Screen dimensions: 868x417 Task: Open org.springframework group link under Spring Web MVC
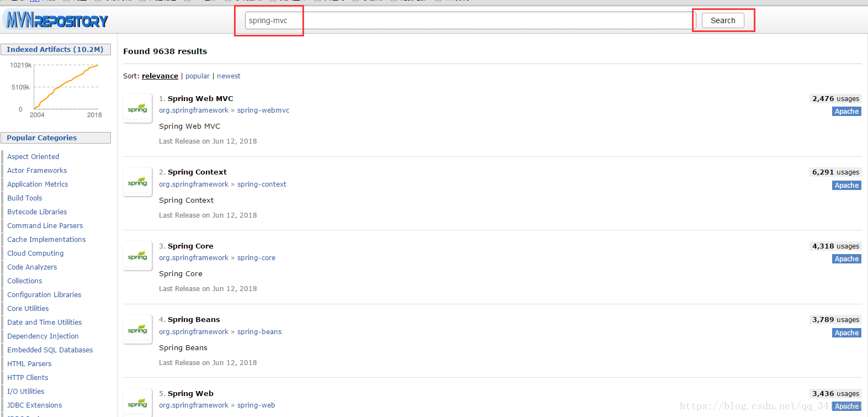(194, 110)
